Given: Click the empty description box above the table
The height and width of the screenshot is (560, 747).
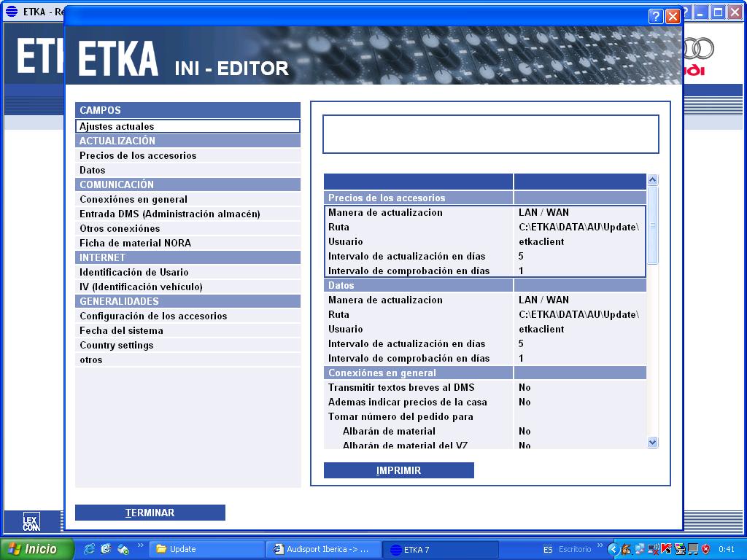Looking at the screenshot, I should (x=491, y=134).
